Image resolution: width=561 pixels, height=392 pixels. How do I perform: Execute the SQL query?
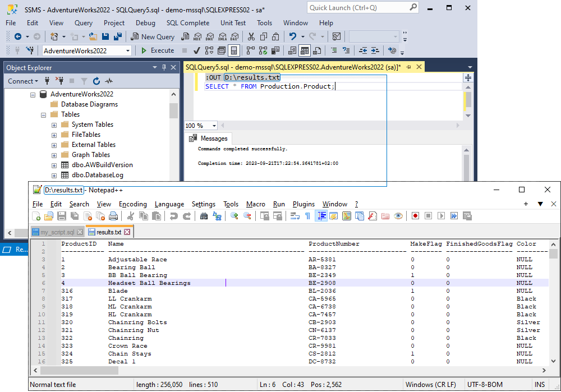158,50
